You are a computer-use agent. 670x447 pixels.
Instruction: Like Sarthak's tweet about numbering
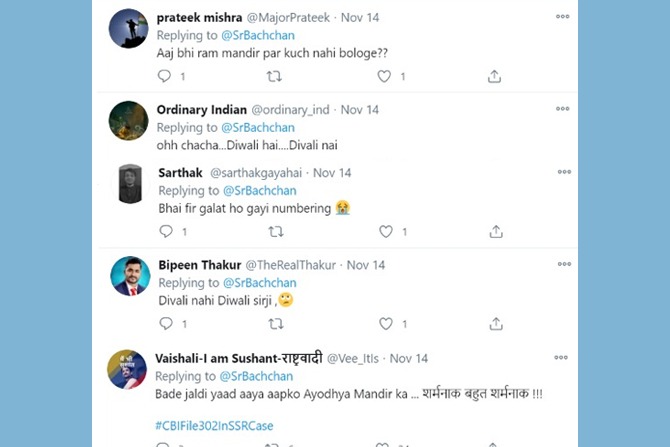pos(386,231)
